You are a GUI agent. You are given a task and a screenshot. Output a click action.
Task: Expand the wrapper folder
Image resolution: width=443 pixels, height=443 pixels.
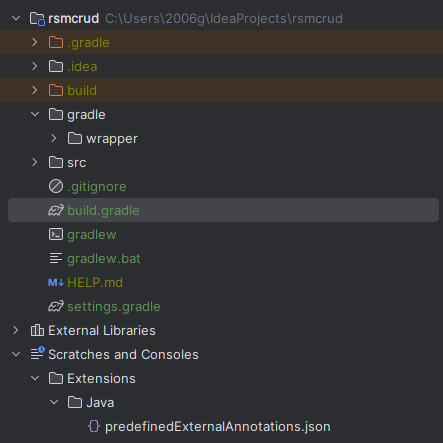click(54, 138)
